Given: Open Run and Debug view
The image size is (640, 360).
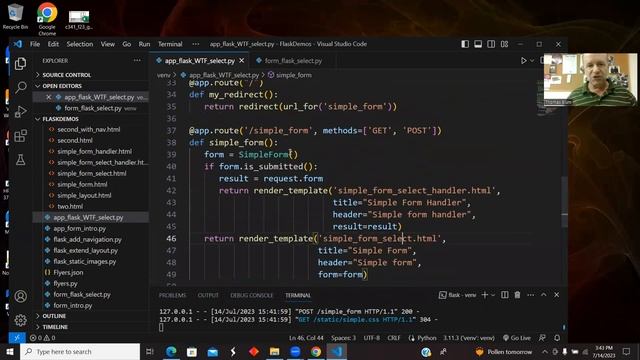Looking at the screenshot, I should [20, 111].
